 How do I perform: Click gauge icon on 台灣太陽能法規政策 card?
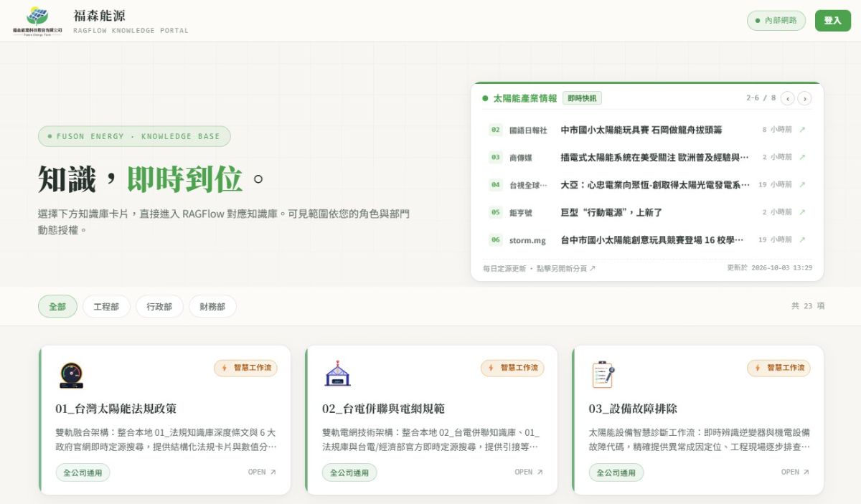tap(71, 375)
